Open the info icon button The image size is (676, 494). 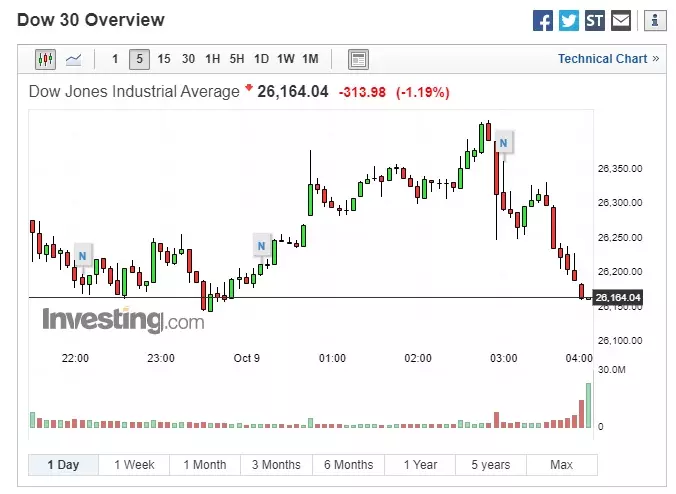pyautogui.click(x=655, y=20)
